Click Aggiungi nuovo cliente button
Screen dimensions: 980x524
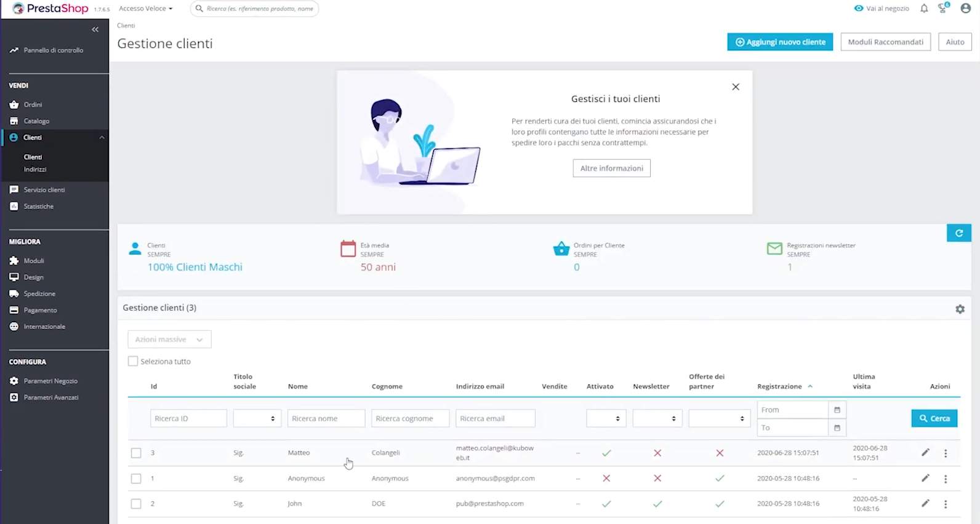tap(779, 42)
